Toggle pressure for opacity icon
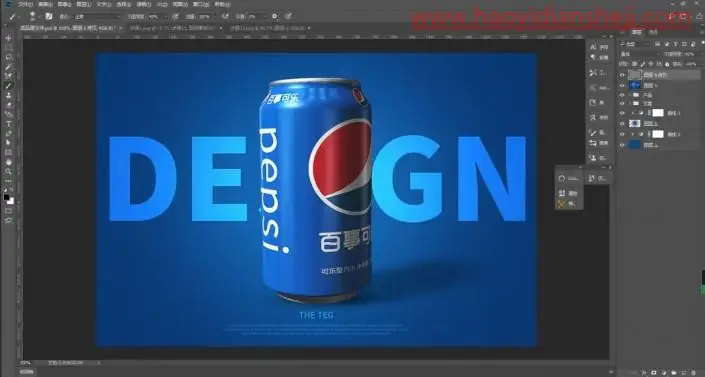705x377 pixels. point(176,16)
